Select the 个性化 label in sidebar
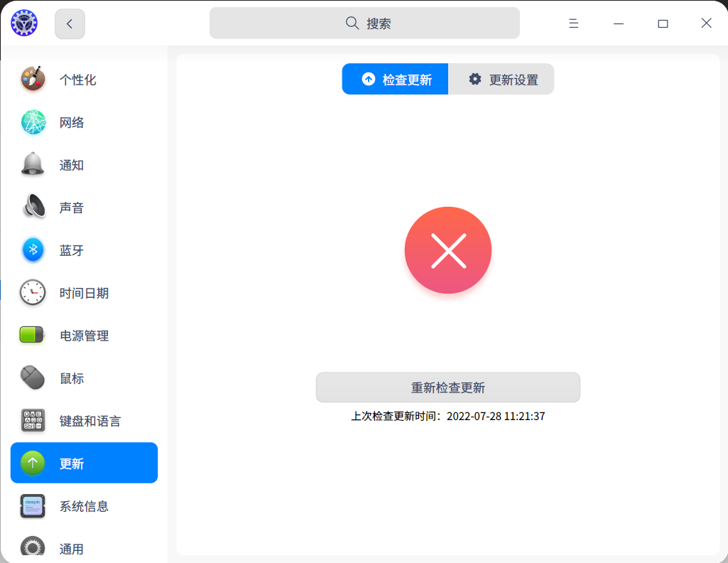 [78, 80]
